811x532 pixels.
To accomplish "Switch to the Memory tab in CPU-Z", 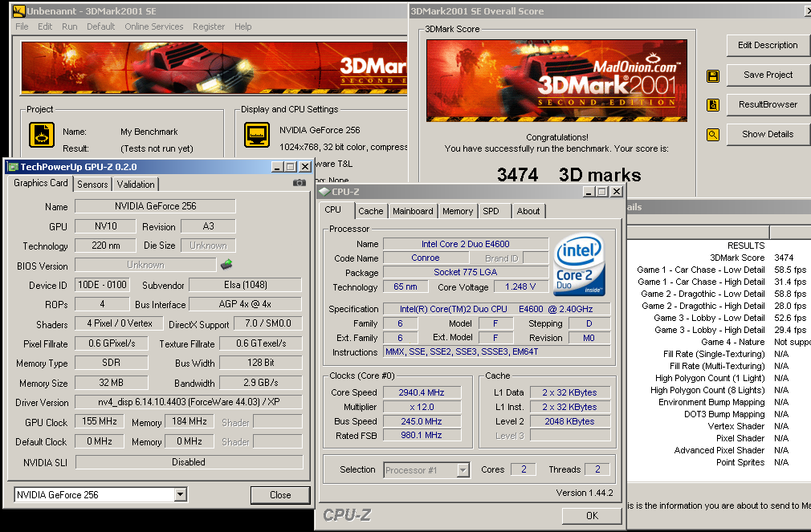I will tap(458, 211).
